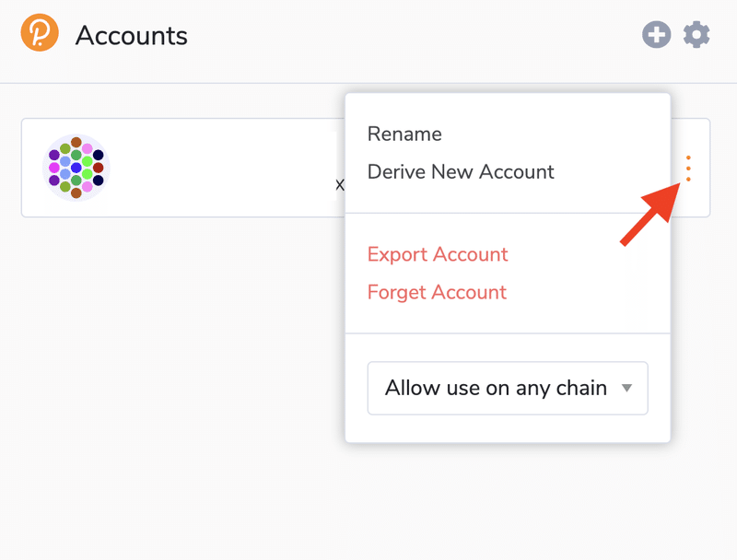
Task: Open settings via the gear icon
Action: (696, 34)
